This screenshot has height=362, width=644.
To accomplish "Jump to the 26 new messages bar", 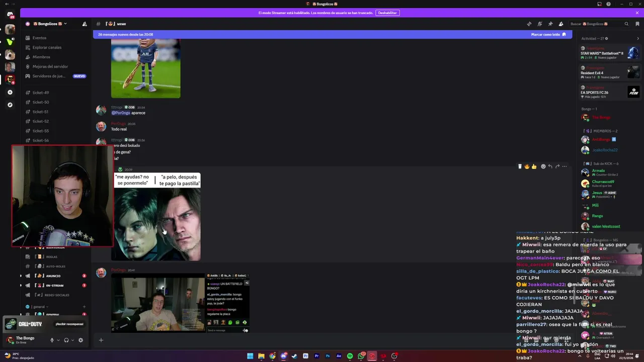I will click(333, 35).
